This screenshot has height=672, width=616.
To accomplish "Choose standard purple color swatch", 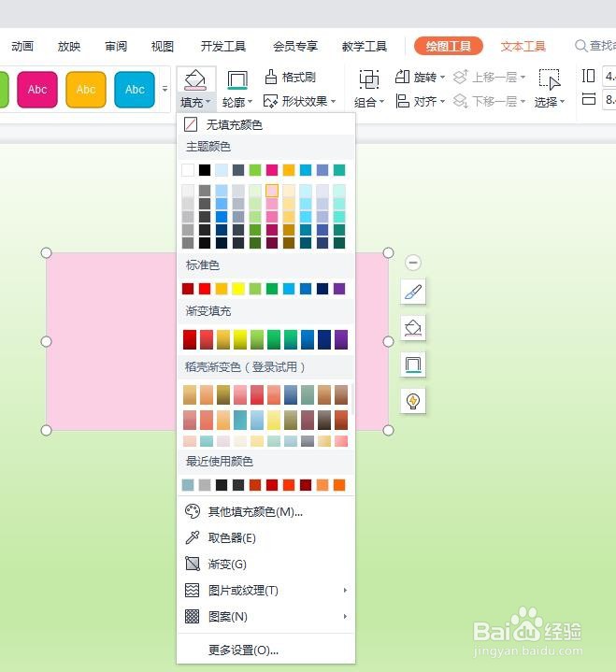I will tap(339, 289).
